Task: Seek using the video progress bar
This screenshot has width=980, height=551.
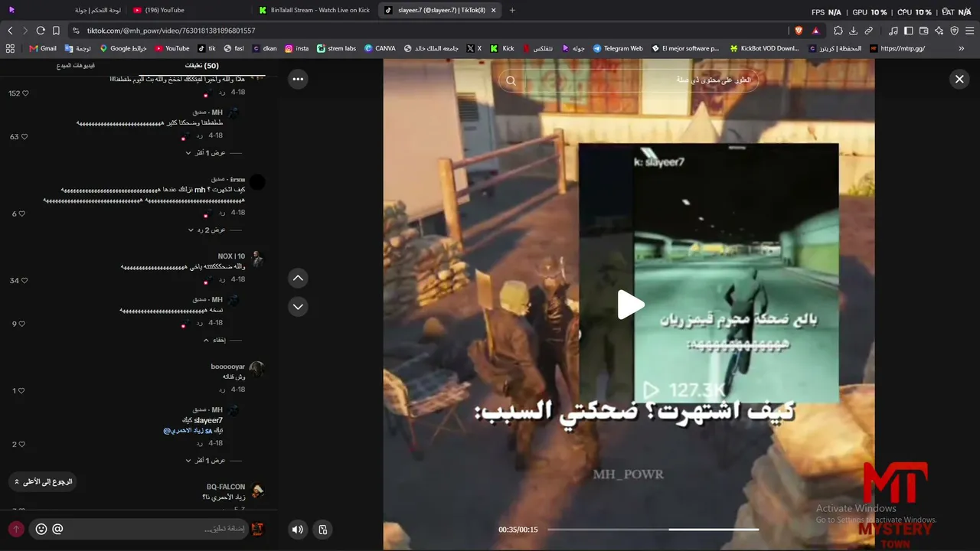Action: 653,530
